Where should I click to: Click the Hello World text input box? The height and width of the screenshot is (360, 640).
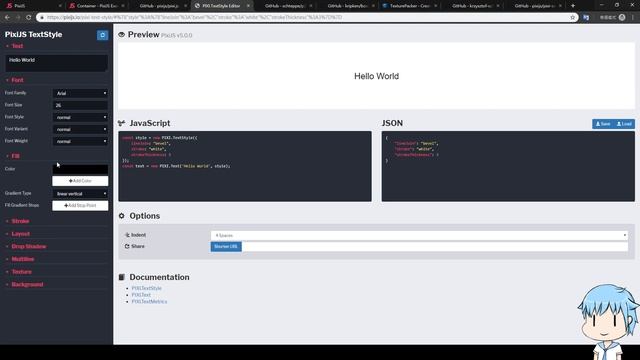click(56, 63)
